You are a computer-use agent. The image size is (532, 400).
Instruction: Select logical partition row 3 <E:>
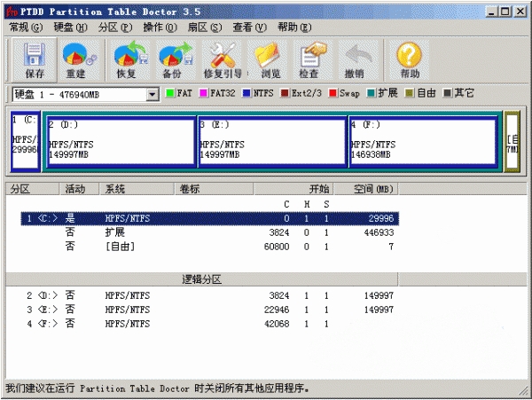pyautogui.click(x=209, y=310)
